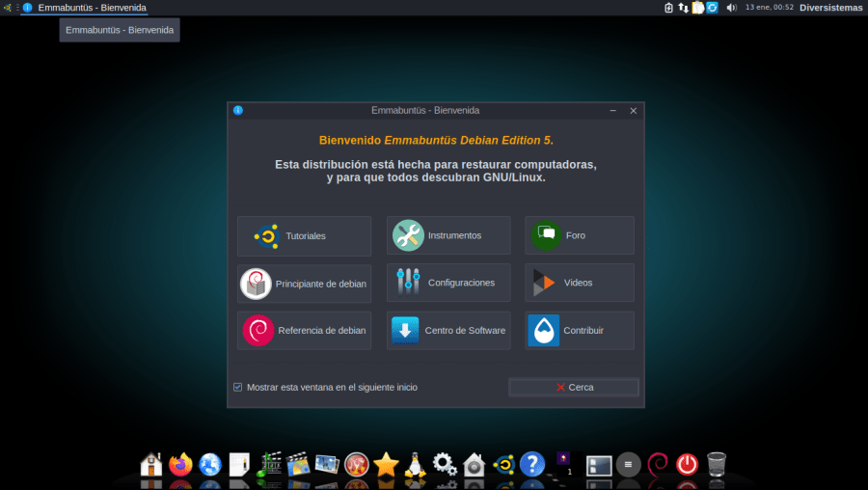This screenshot has height=490, width=868.
Task: Open the applications menu in top-left panel
Action: click(8, 8)
